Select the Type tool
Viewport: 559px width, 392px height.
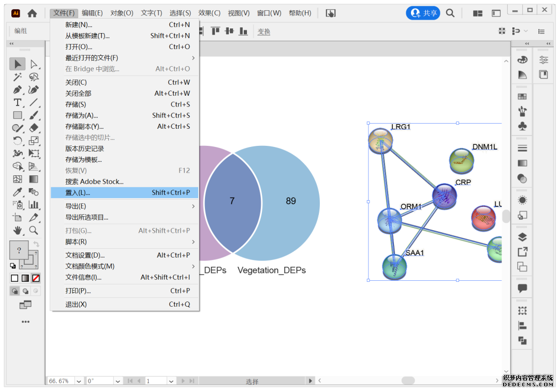click(18, 102)
